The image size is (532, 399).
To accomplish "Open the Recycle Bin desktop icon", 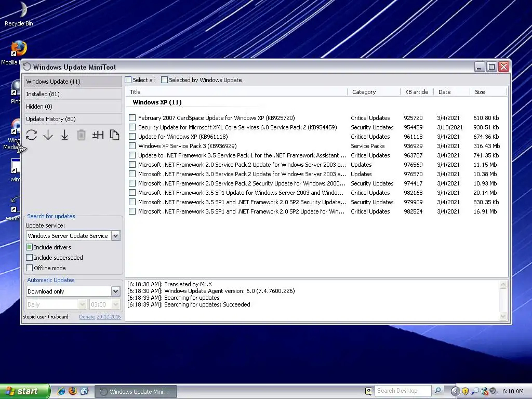I will (x=19, y=14).
